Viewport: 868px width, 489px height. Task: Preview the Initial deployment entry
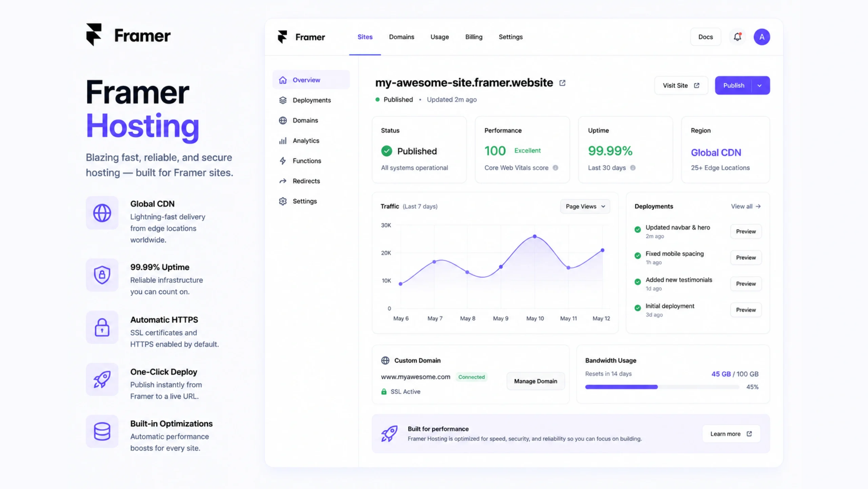(746, 310)
